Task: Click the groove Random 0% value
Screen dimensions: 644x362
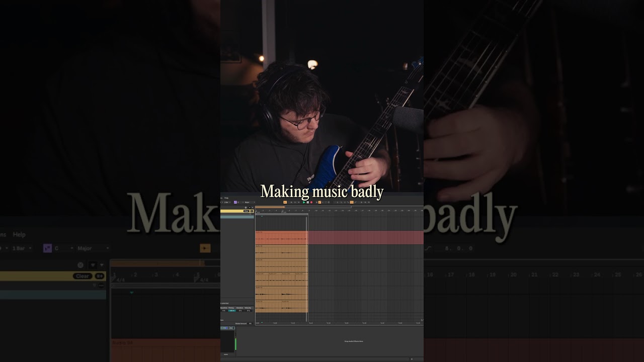Action: tap(240, 311)
